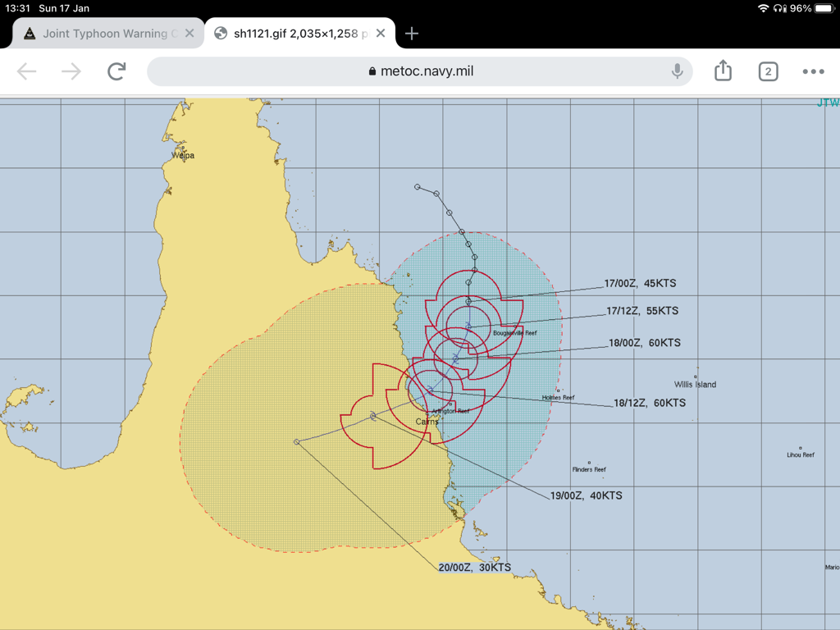
Task: Click the Flinders Reef map label
Action: coord(589,469)
